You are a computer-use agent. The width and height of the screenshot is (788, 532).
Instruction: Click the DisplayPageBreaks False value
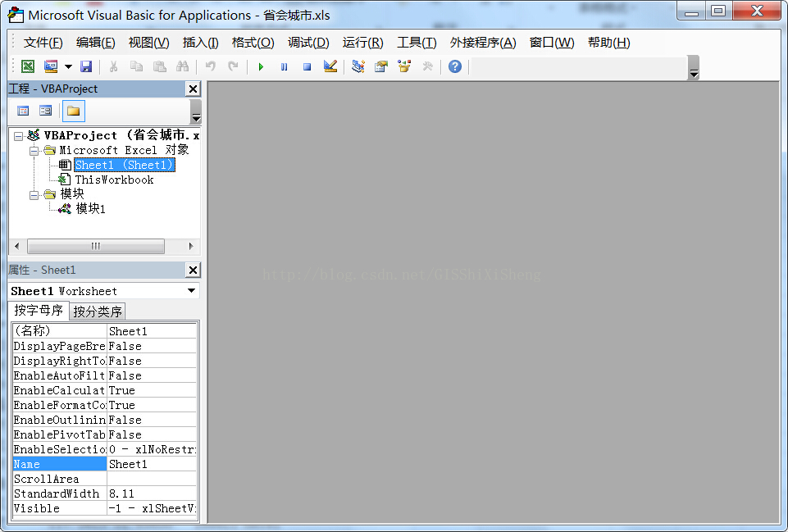click(152, 346)
